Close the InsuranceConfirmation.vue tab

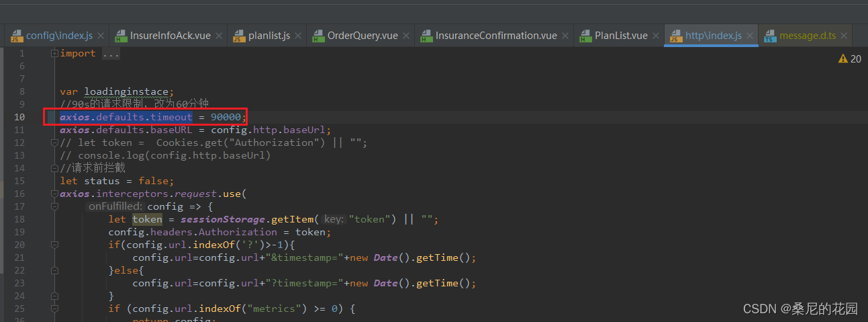[x=564, y=36]
